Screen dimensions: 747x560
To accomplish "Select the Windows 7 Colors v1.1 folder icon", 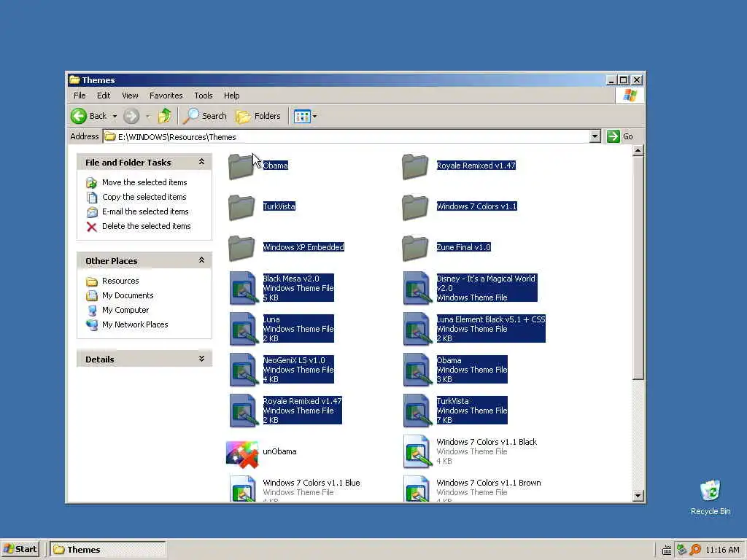I will (415, 207).
